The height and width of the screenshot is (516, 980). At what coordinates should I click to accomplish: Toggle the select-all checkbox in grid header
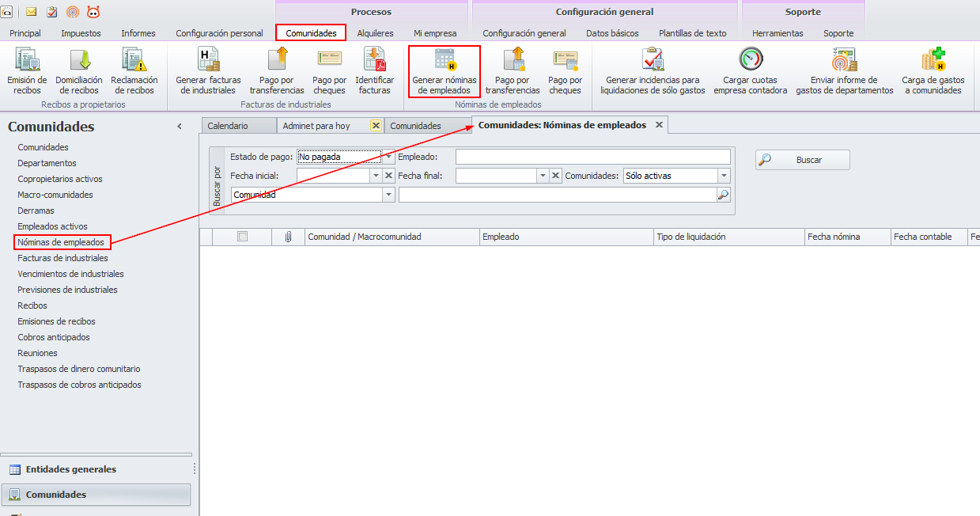coord(243,236)
